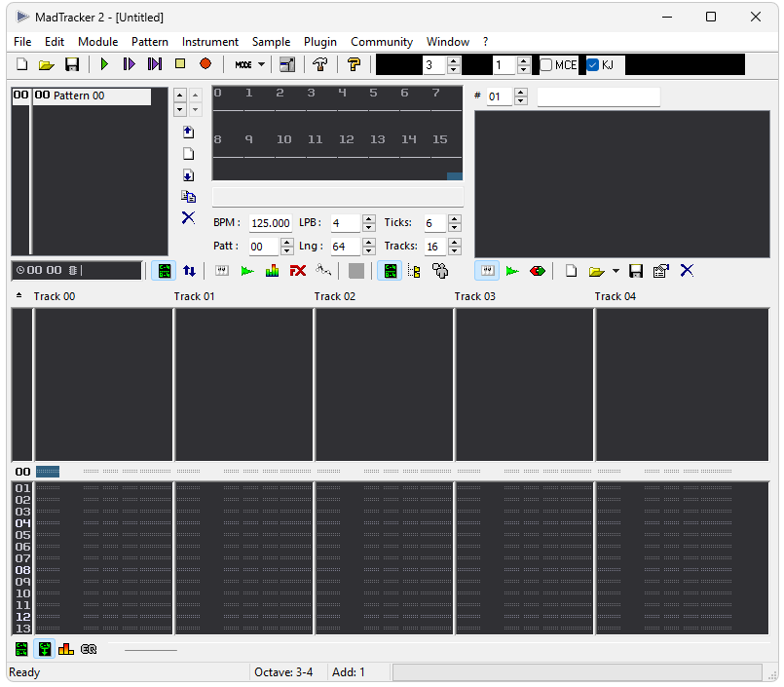Image resolution: width=784 pixels, height=687 pixels.
Task: Increase the toolbar spin box showing 3
Action: 454,61
